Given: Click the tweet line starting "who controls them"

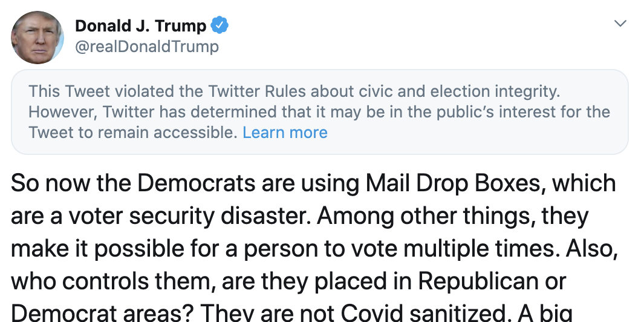Looking at the screenshot, I should point(288,281).
